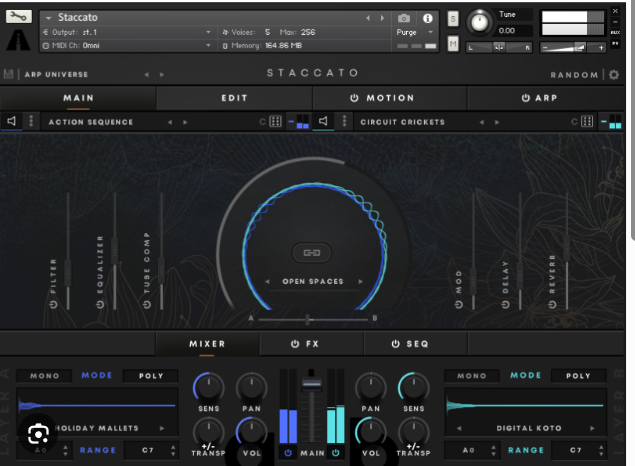
Task: Step to next Digital Koto sample
Action: 592,428
